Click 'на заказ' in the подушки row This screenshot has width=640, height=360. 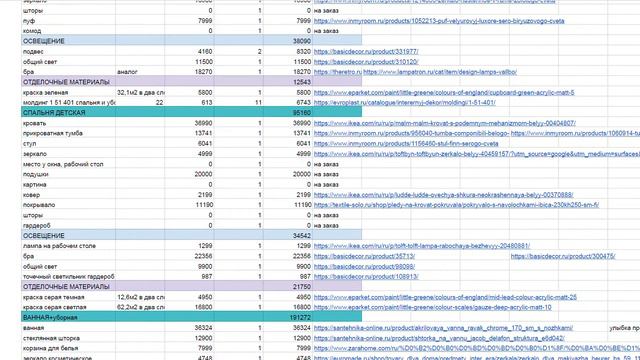coord(326,174)
